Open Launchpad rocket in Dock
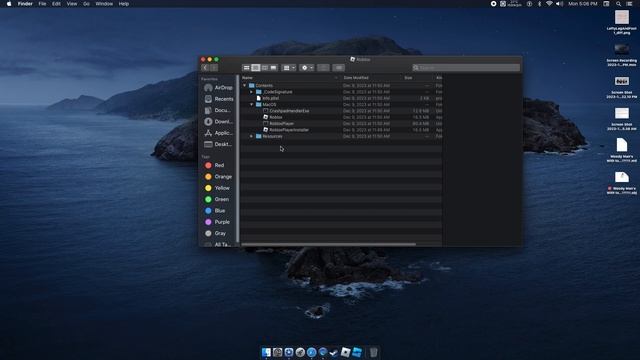 point(300,352)
